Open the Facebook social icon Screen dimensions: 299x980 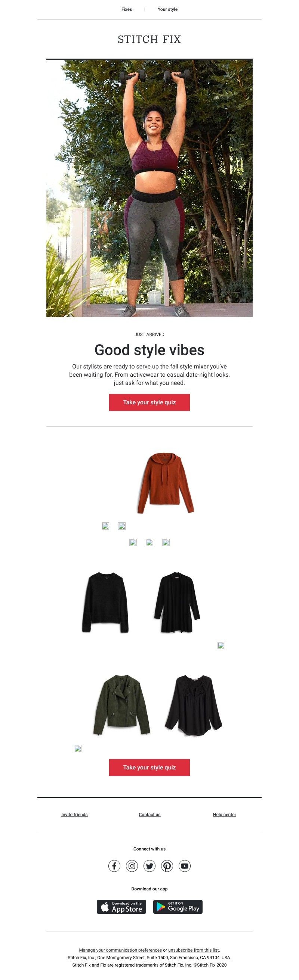coord(114,866)
